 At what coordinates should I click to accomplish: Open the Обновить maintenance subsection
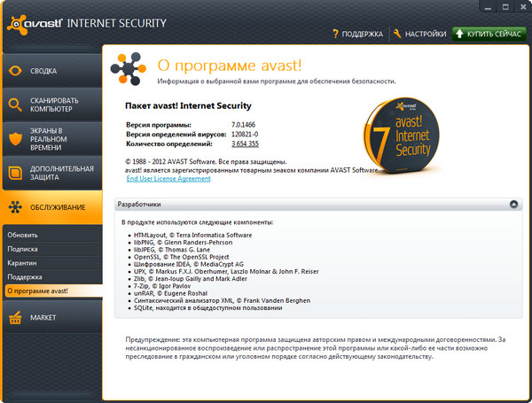(x=22, y=236)
